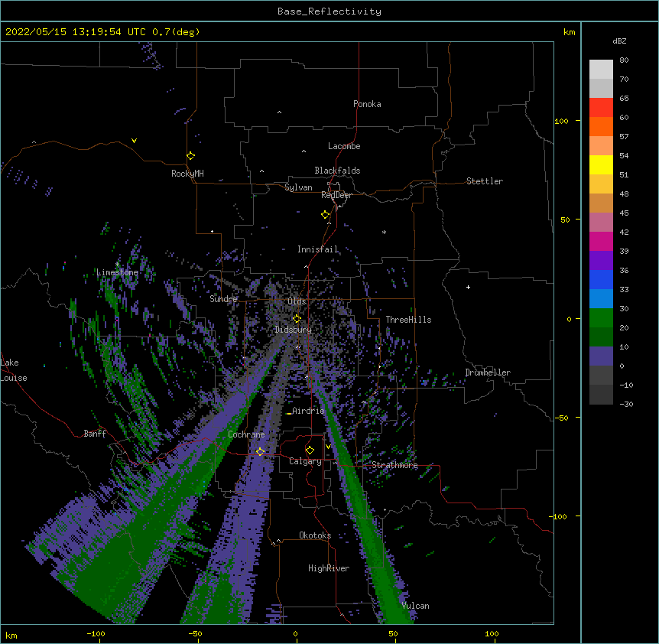Click the yellow V marker northwest of RockyMH
Viewport: 659px width, 644px height.
click(134, 141)
